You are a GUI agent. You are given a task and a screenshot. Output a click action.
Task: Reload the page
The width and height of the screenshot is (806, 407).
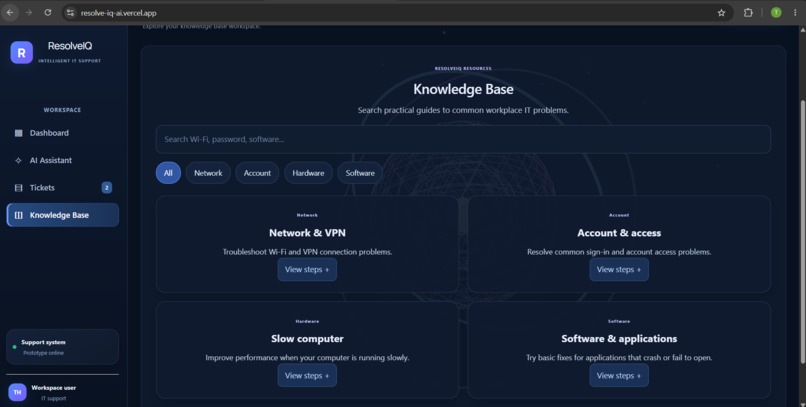[47, 12]
